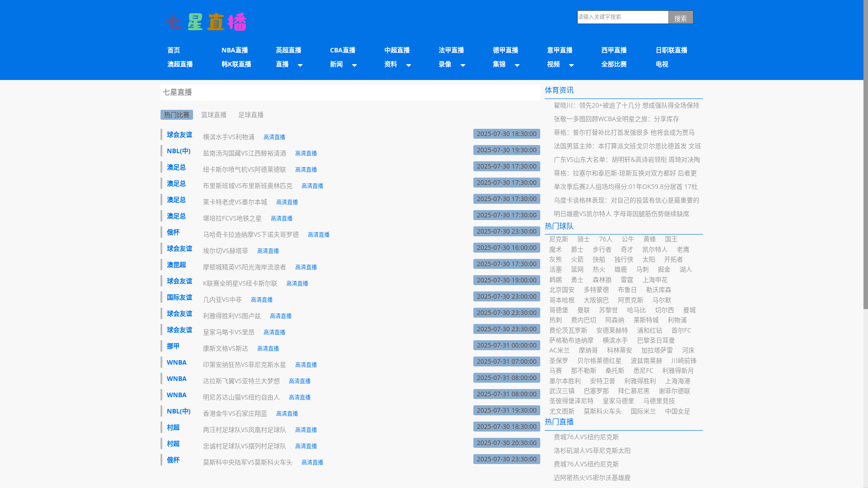Click the 七星直播 logo
868x488 pixels.
click(x=206, y=22)
